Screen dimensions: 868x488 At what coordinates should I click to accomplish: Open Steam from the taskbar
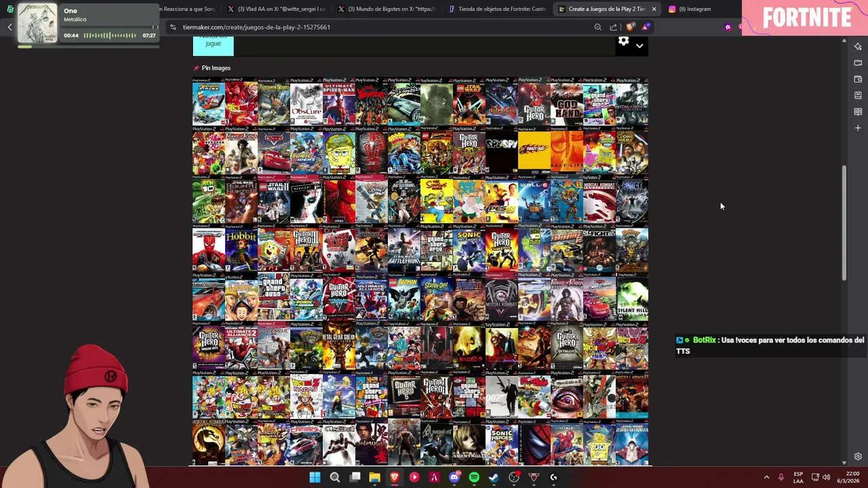click(x=494, y=477)
